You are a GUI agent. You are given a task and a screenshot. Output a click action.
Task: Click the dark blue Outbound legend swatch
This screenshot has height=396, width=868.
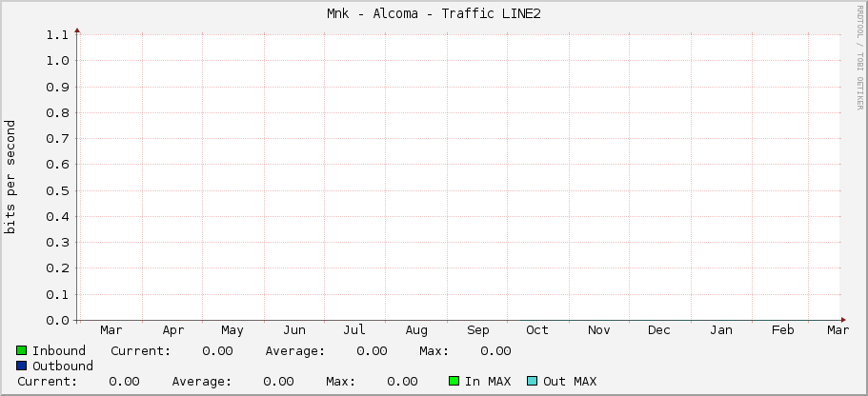coord(22,366)
